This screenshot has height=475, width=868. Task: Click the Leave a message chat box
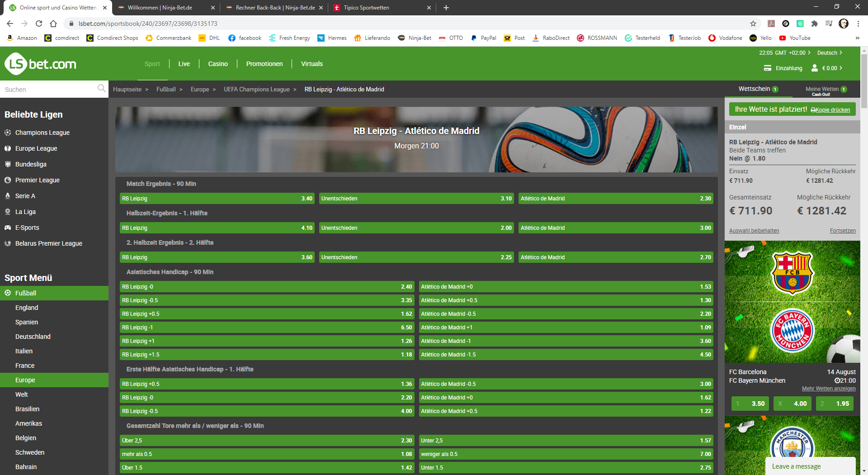(x=810, y=466)
